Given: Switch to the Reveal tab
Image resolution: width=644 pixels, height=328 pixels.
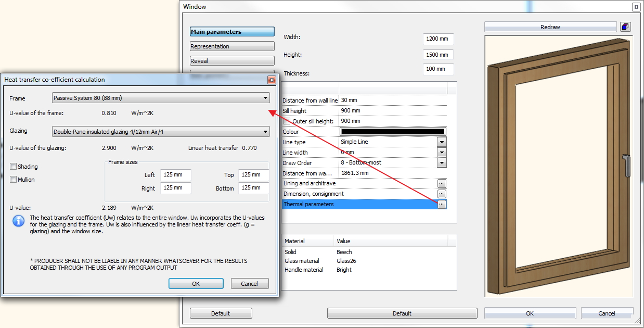Looking at the screenshot, I should [232, 61].
